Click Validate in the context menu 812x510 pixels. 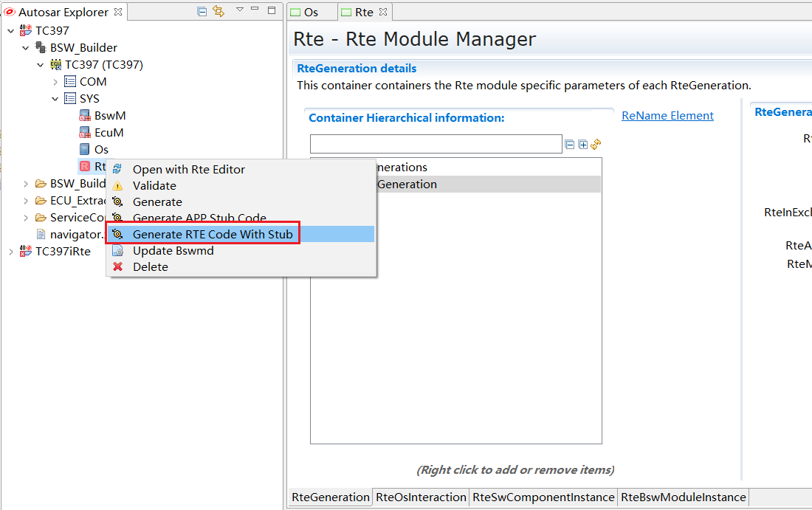[154, 186]
